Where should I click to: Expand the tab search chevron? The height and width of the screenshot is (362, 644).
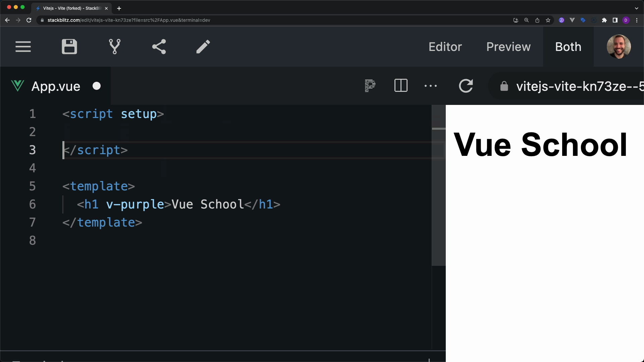pos(637,8)
